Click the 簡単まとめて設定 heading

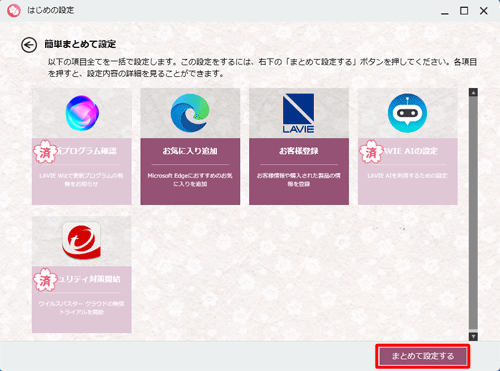[80, 44]
